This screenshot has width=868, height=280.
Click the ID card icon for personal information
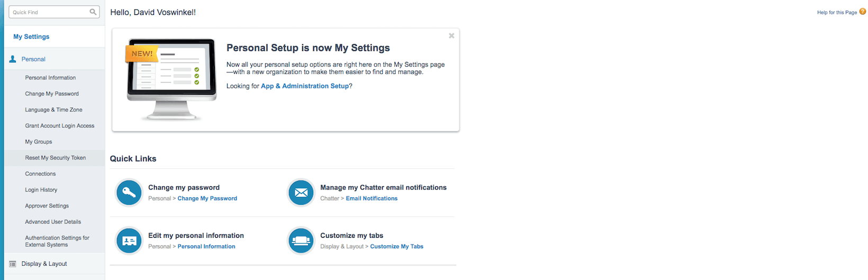point(129,241)
